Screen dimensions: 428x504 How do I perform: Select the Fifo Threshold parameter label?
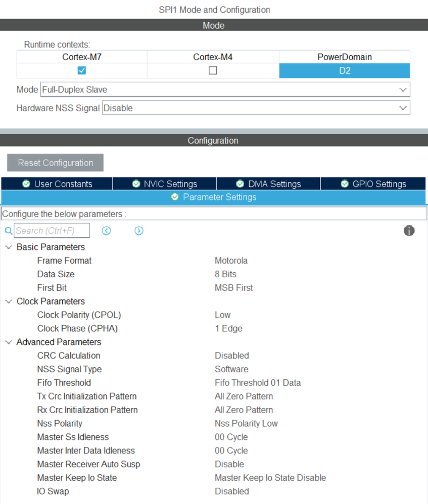[x=64, y=383]
